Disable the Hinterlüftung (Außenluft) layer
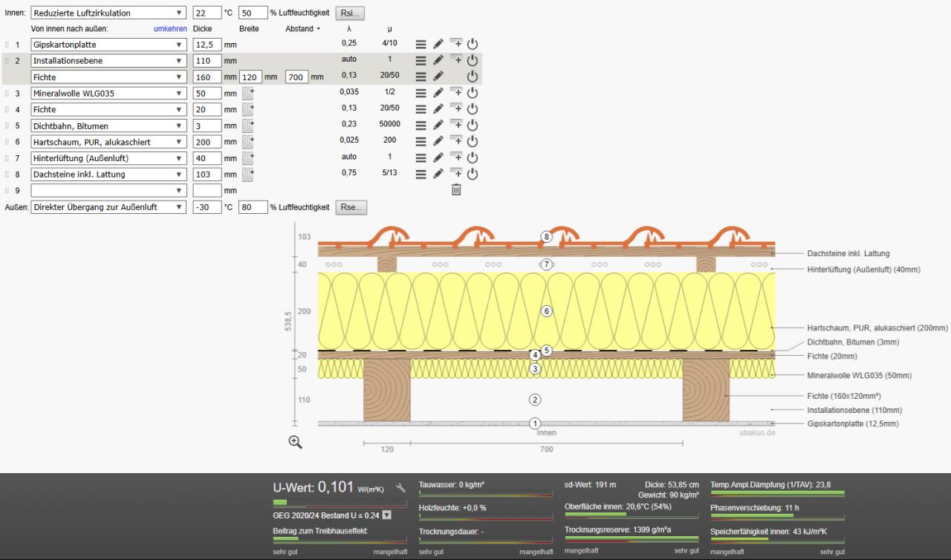The height and width of the screenshot is (560, 951). coord(472,158)
